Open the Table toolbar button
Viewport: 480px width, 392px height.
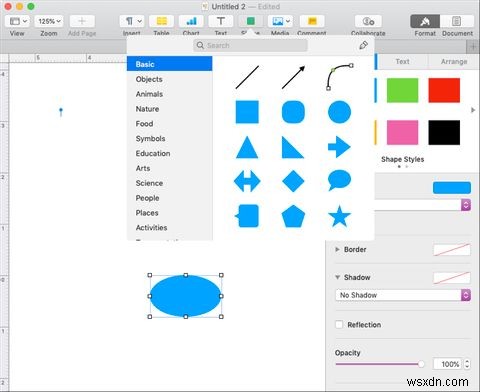(161, 21)
